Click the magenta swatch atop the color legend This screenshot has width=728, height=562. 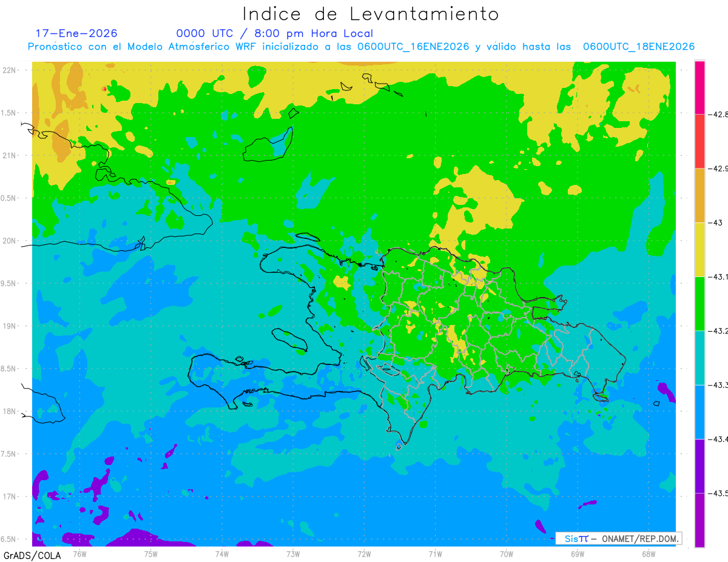(699, 87)
